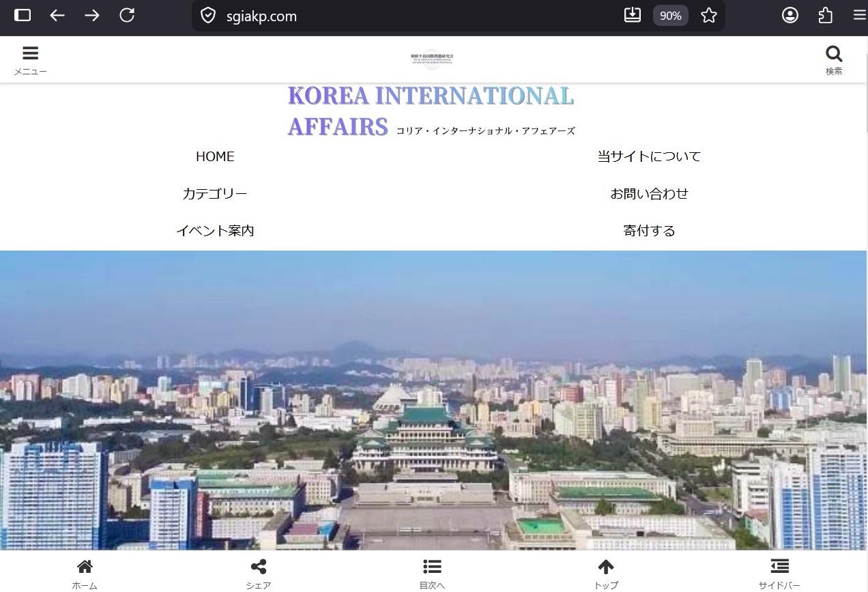Click the sgiakp.com address bar
The width and height of the screenshot is (868, 592).
[409, 16]
